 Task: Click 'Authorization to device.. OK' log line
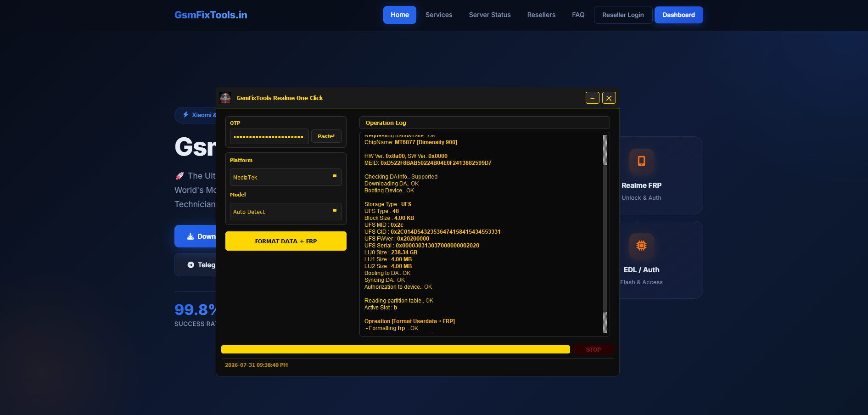pyautogui.click(x=398, y=287)
